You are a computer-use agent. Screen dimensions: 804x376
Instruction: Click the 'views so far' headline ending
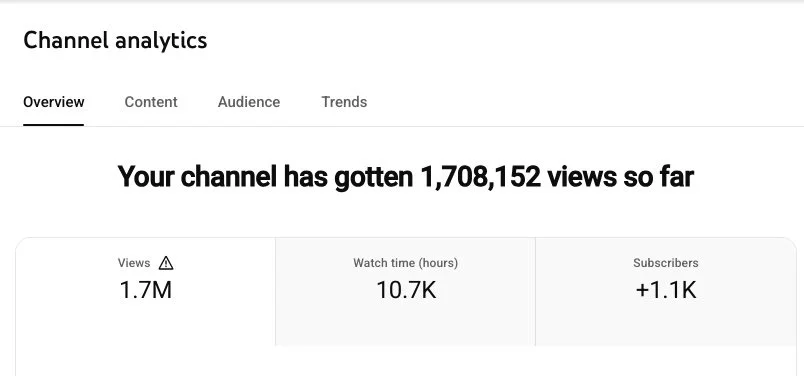pyautogui.click(x=620, y=176)
